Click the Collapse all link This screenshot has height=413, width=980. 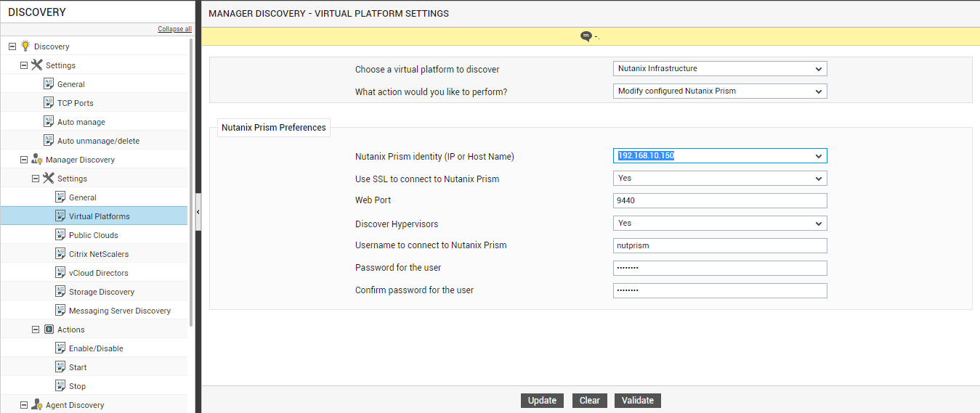[x=175, y=29]
